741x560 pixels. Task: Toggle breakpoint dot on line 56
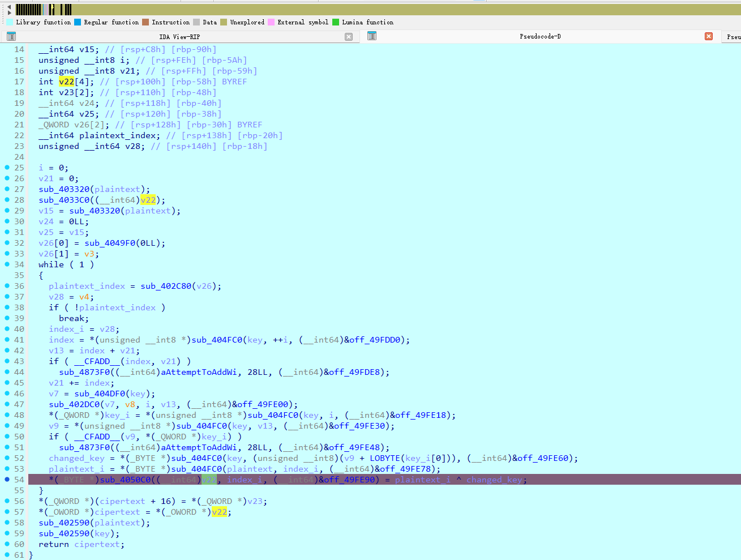7,501
